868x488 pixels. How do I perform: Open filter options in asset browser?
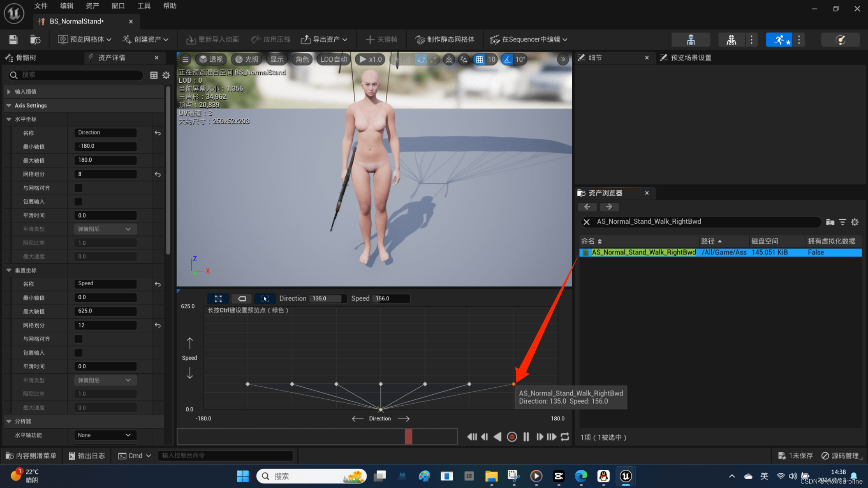coord(842,222)
